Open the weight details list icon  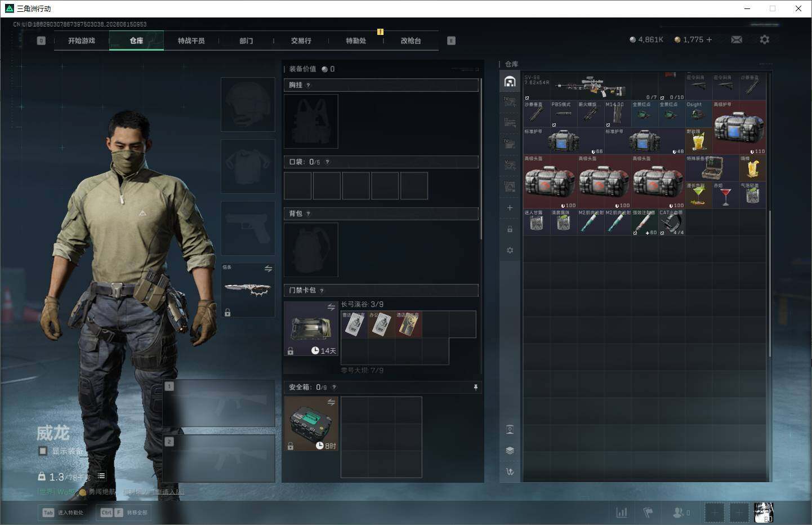(101, 476)
